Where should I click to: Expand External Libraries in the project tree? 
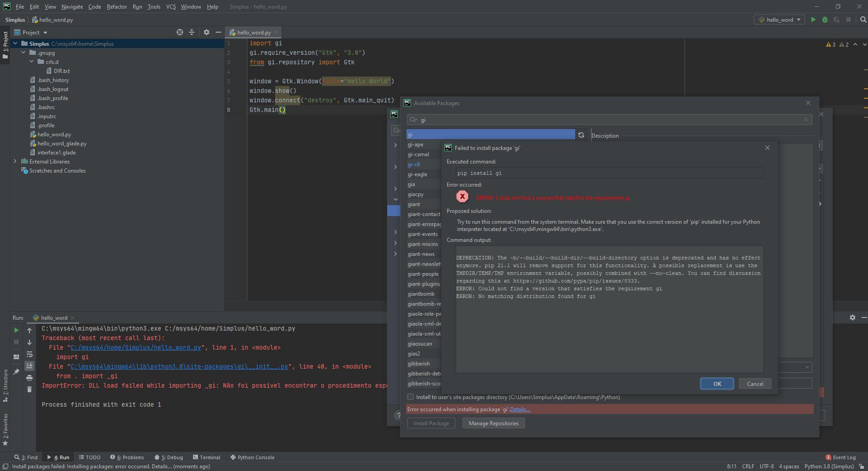pos(15,161)
